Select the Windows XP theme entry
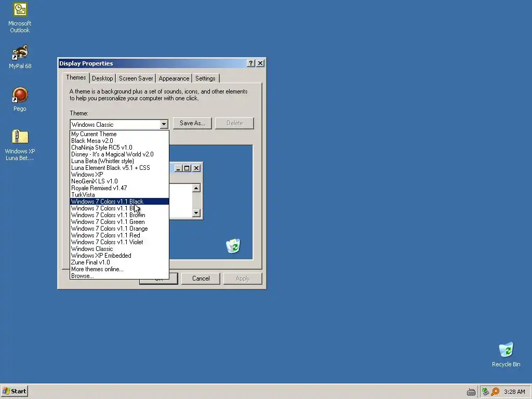 tap(119, 175)
